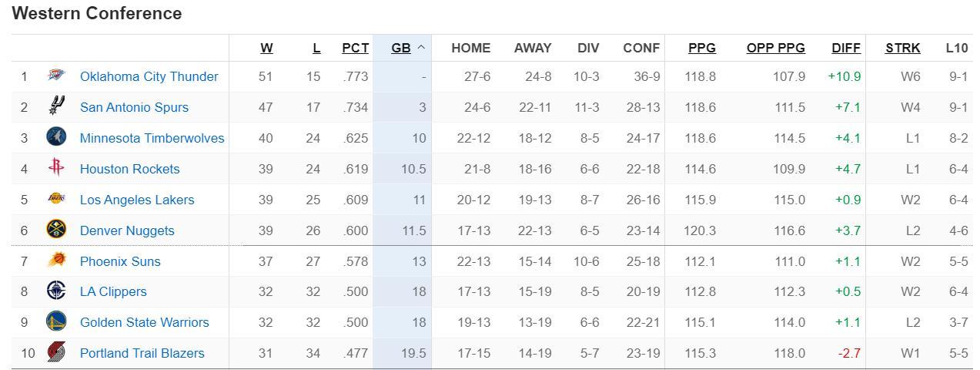Open the Oklahoma City Thunder team link
Image resolution: width=980 pixels, height=370 pixels.
(149, 76)
